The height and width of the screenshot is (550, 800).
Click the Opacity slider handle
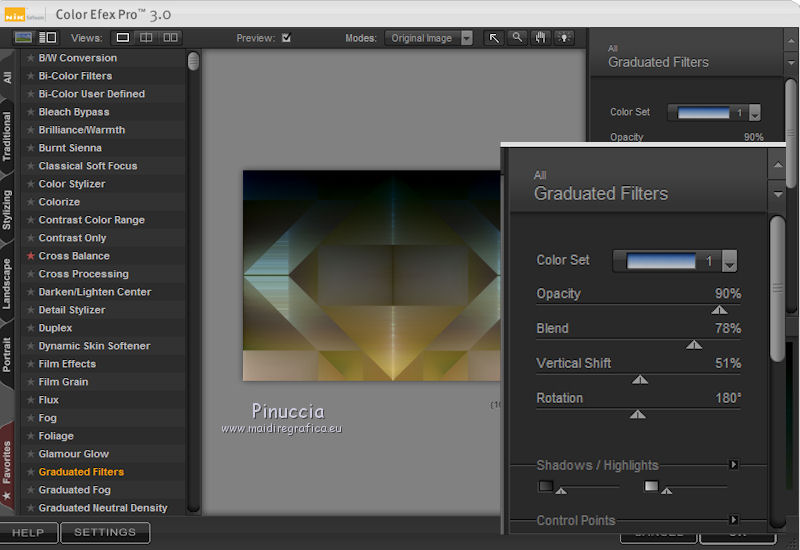[x=718, y=310]
